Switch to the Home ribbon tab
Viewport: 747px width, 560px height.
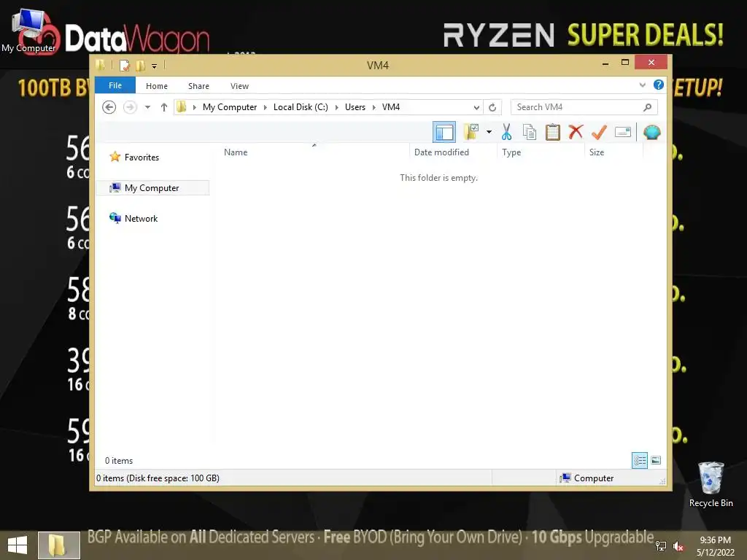click(x=157, y=86)
